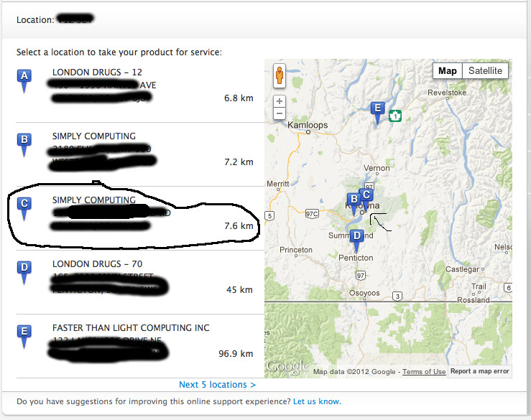The width and height of the screenshot is (531, 420).
Task: Click the 45 km distance value
Action: click(x=239, y=290)
